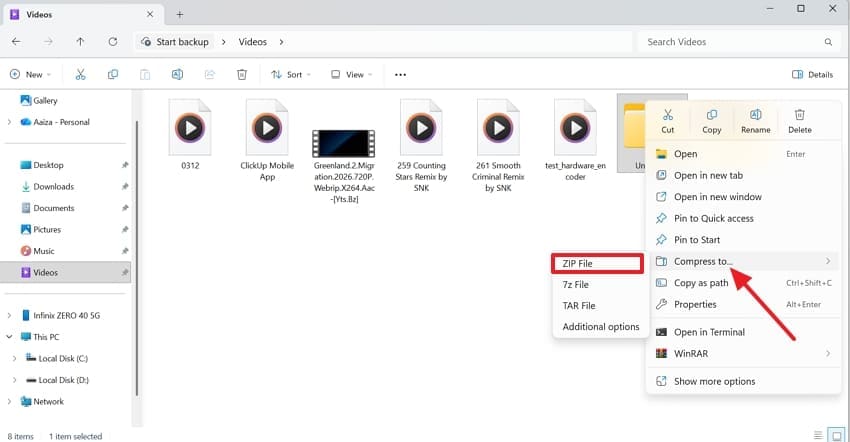The image size is (850, 442).
Task: Expand the Local Disk (C:) node
Action: tap(15, 358)
